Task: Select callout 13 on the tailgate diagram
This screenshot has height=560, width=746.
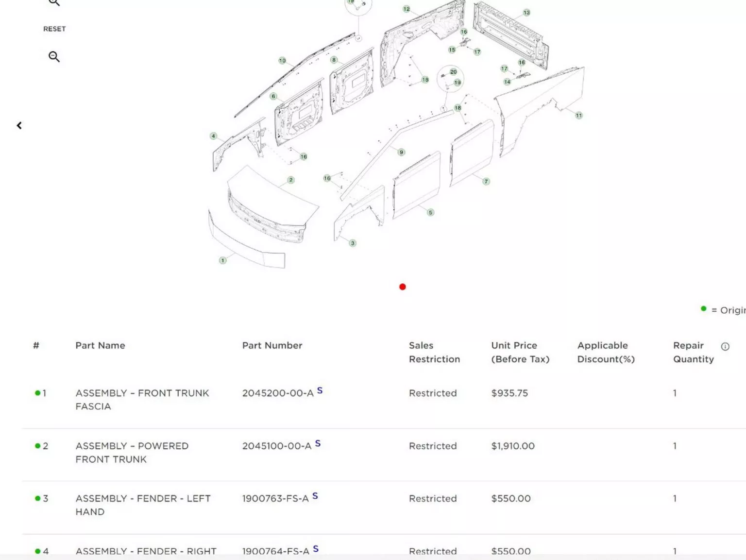Action: pos(526,13)
